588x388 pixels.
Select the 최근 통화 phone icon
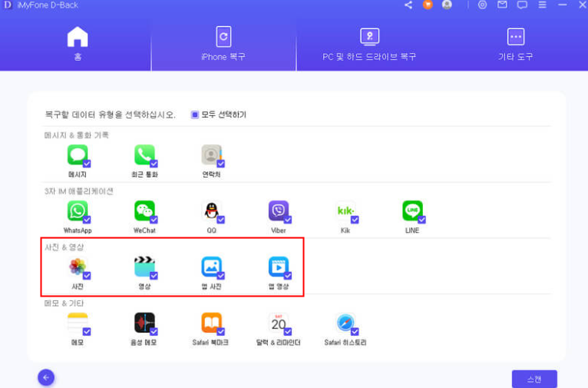(x=144, y=154)
